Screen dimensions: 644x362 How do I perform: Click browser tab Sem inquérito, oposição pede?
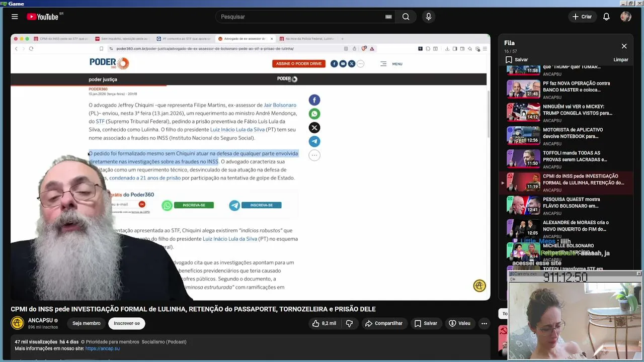tap(122, 39)
